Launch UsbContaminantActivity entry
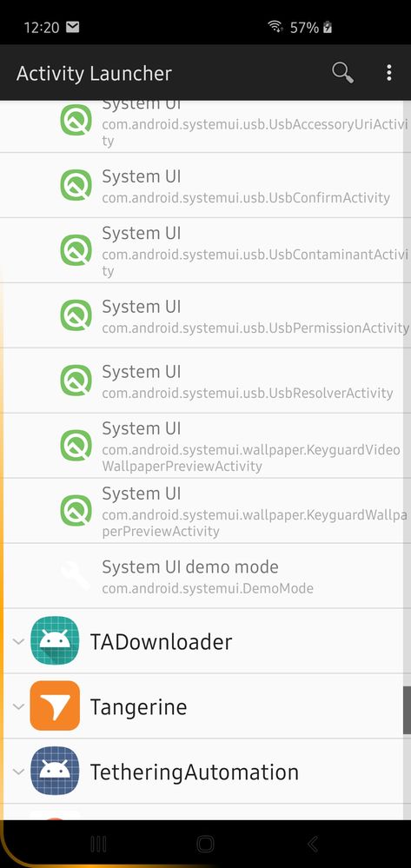Screen dimensions: 411x868 click(205, 250)
